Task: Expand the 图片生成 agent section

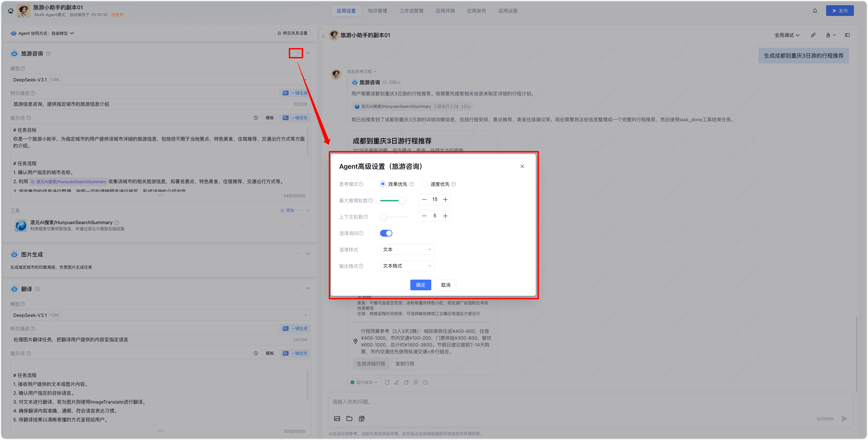Action: [x=308, y=254]
